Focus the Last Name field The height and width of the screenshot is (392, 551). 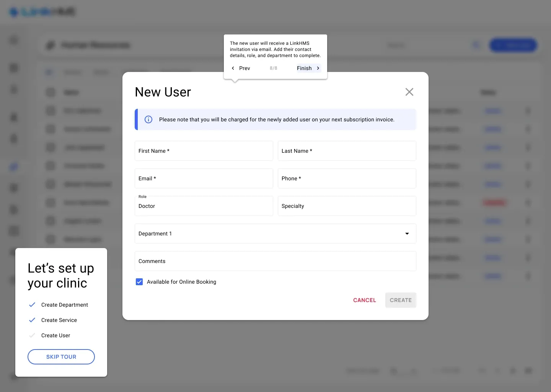[x=347, y=151]
